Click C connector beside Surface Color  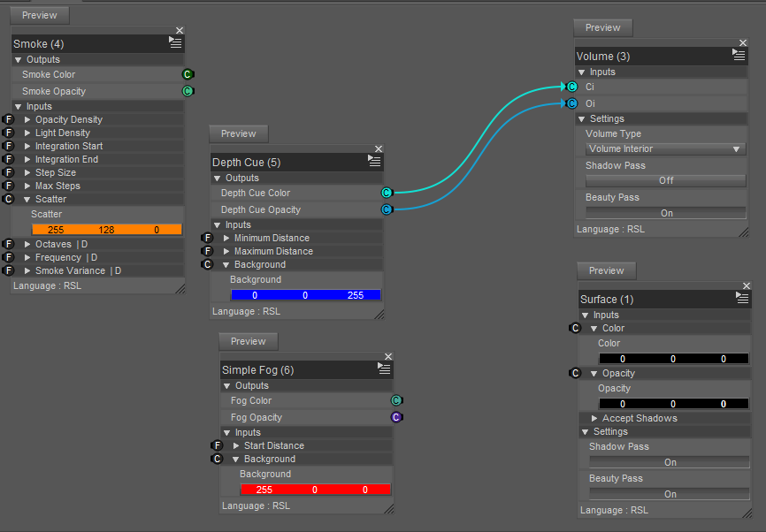(575, 328)
